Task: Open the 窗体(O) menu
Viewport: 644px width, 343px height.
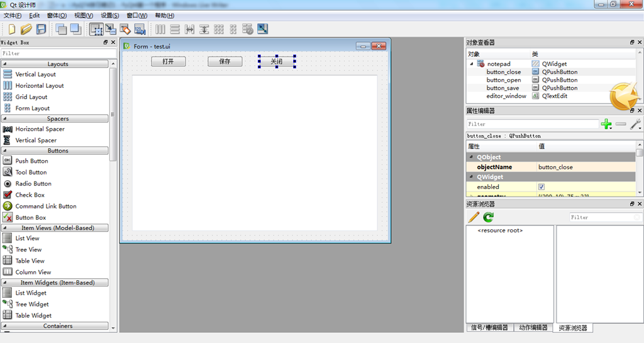Action: pos(57,16)
